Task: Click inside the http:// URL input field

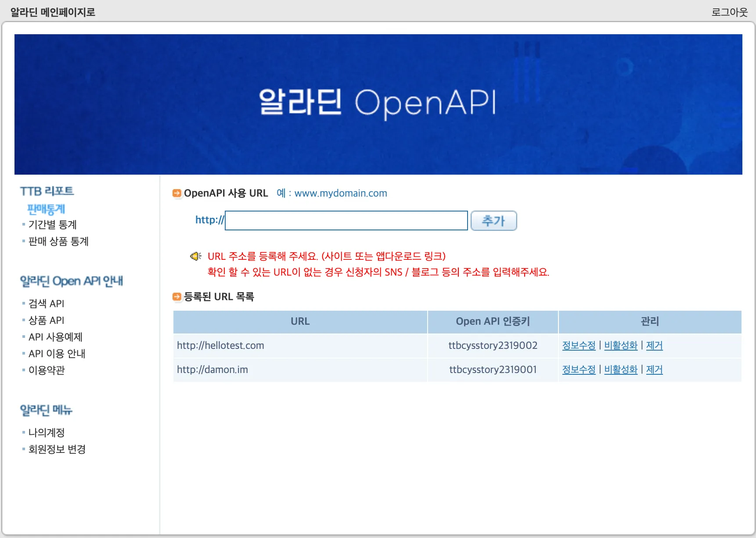Action: click(346, 220)
